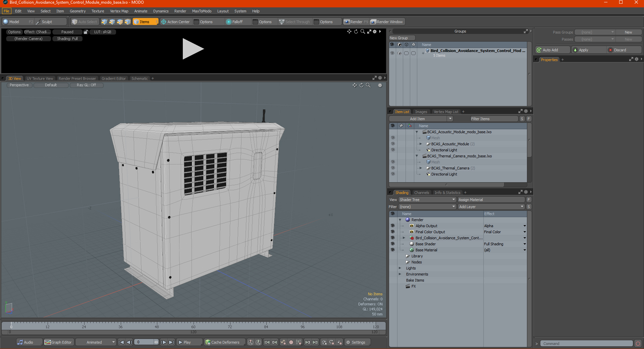Toggle visibility of Base Material layer
This screenshot has height=349, width=644.
point(393,250)
